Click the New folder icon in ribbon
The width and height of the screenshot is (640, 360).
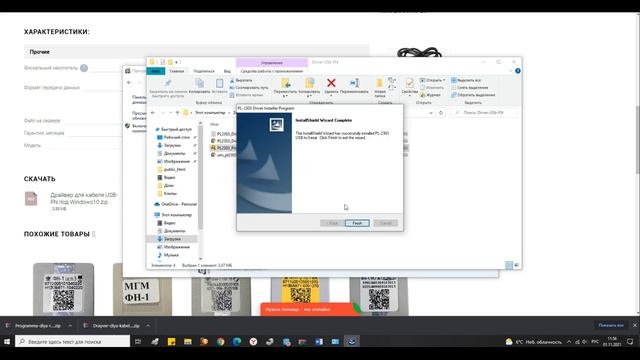coord(380,83)
